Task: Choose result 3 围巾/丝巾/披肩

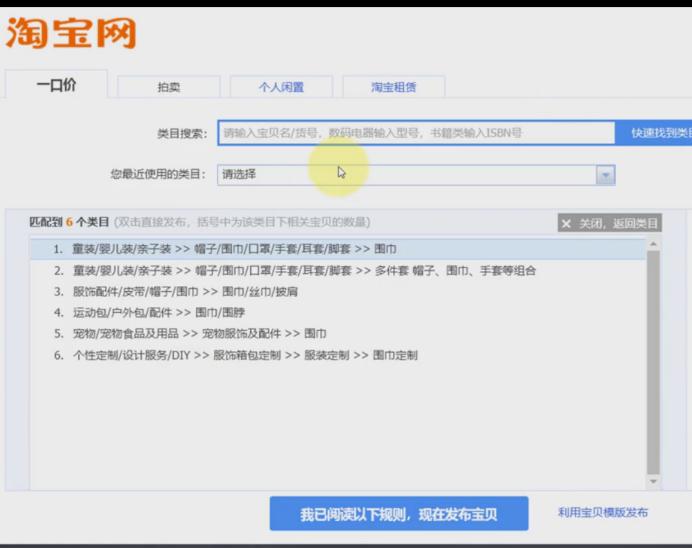Action: pos(338,292)
